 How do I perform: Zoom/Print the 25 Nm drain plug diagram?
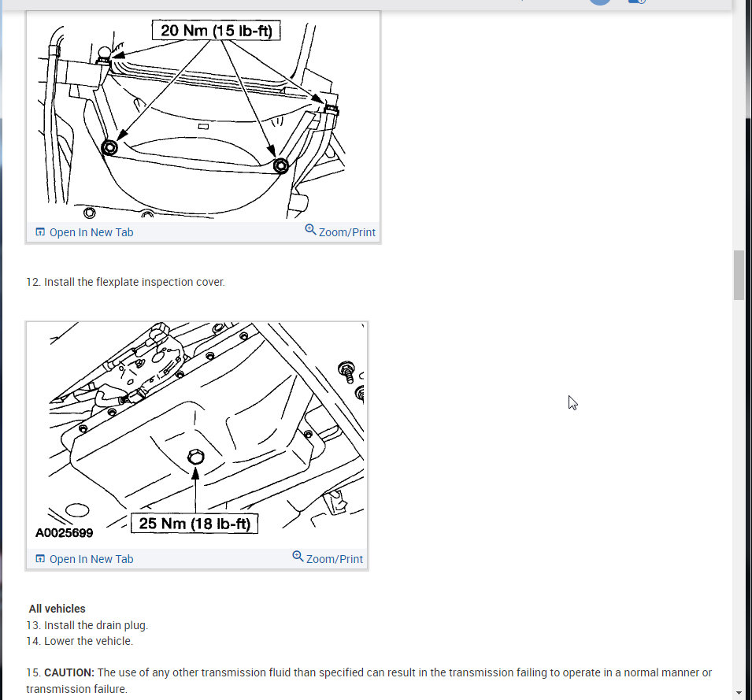(x=328, y=558)
